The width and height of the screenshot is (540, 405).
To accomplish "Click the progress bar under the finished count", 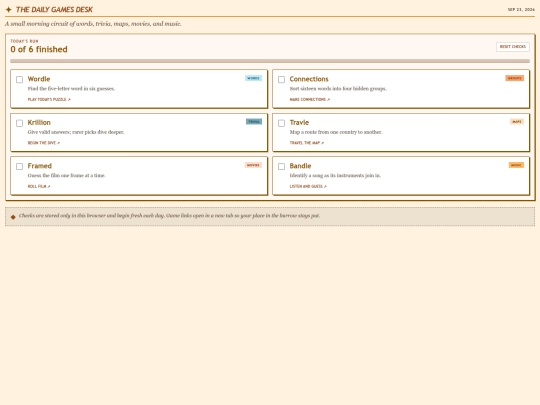I will tap(270, 61).
